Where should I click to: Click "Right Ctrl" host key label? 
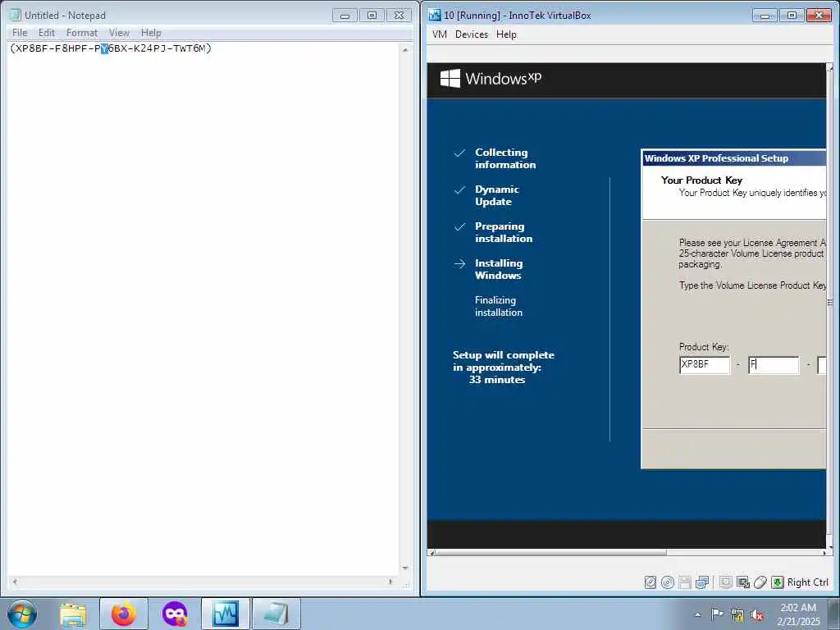point(808,582)
